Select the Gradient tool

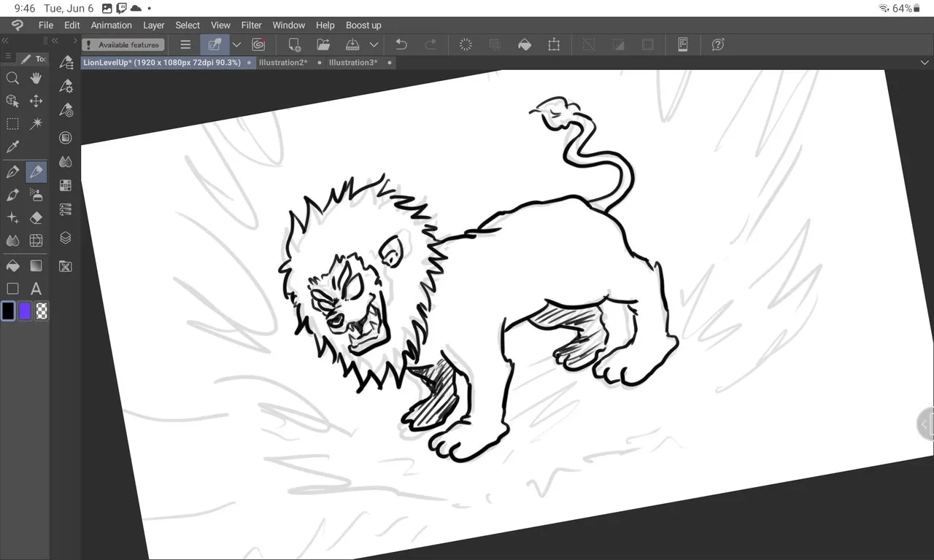pos(36,265)
